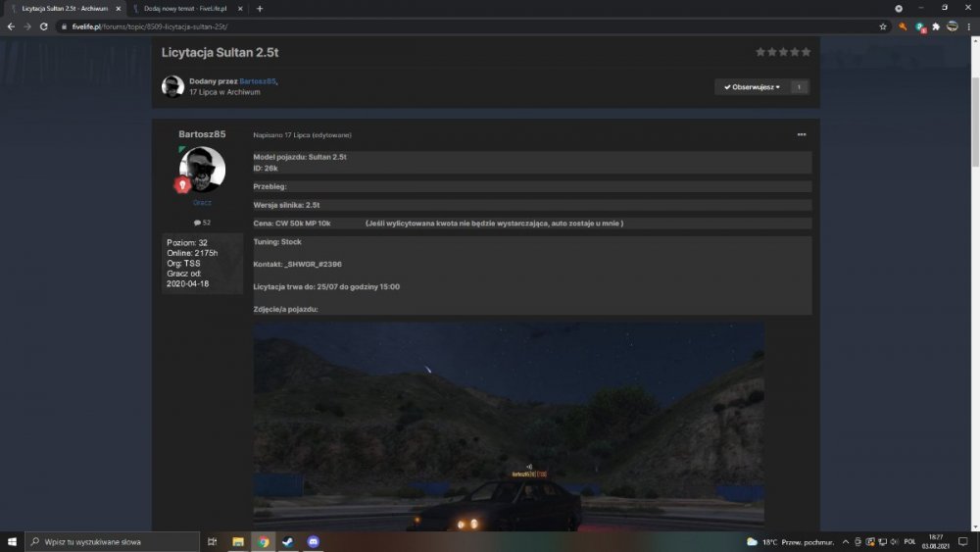Open the Chrome three-dot menu
Image resolution: width=980 pixels, height=552 pixels.
point(969,26)
